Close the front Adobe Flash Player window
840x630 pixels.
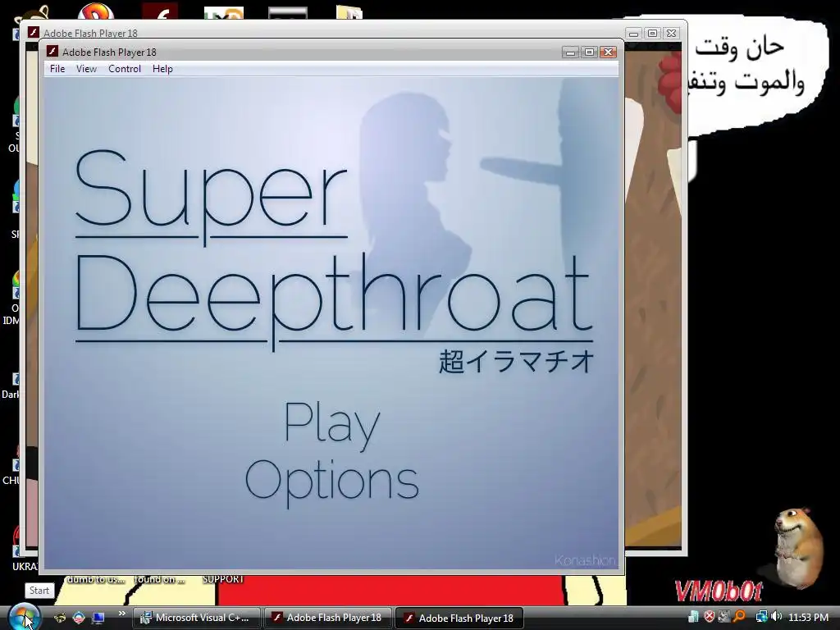click(608, 52)
